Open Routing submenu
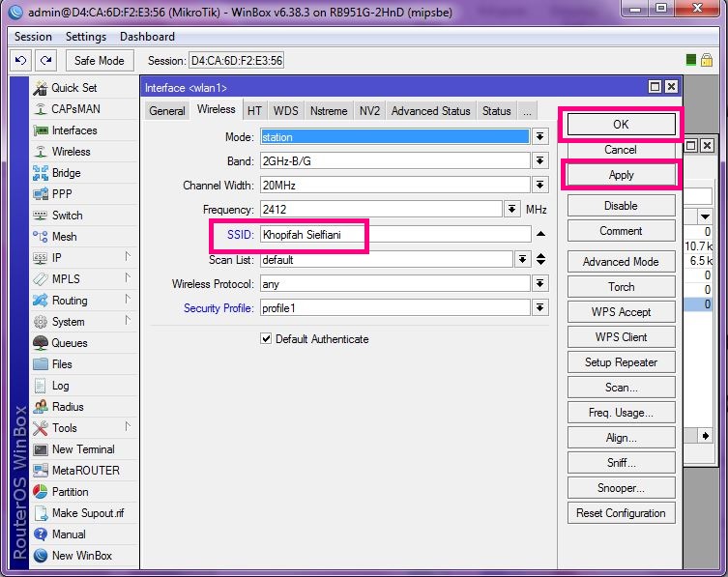Image resolution: width=728 pixels, height=577 pixels. tap(83, 301)
